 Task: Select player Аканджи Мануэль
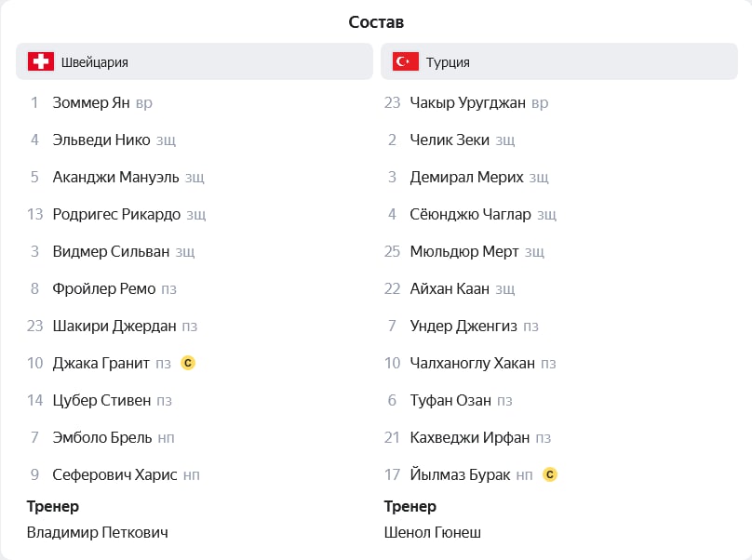coord(115,177)
